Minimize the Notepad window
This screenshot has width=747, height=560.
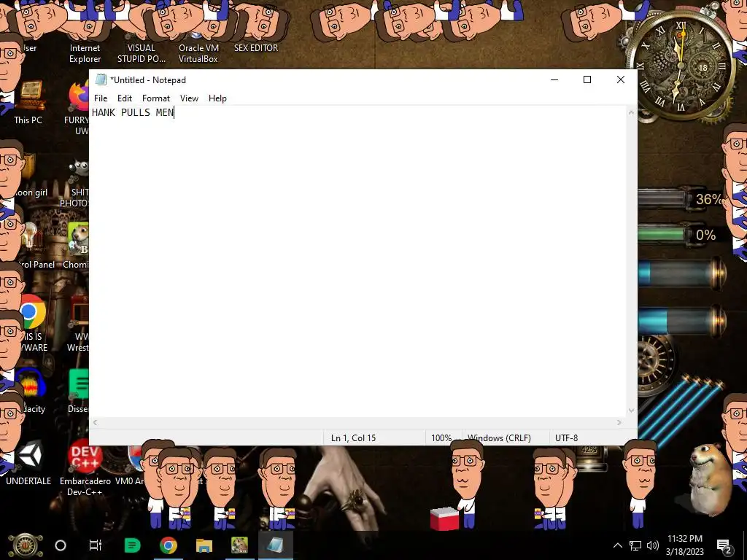pyautogui.click(x=554, y=79)
